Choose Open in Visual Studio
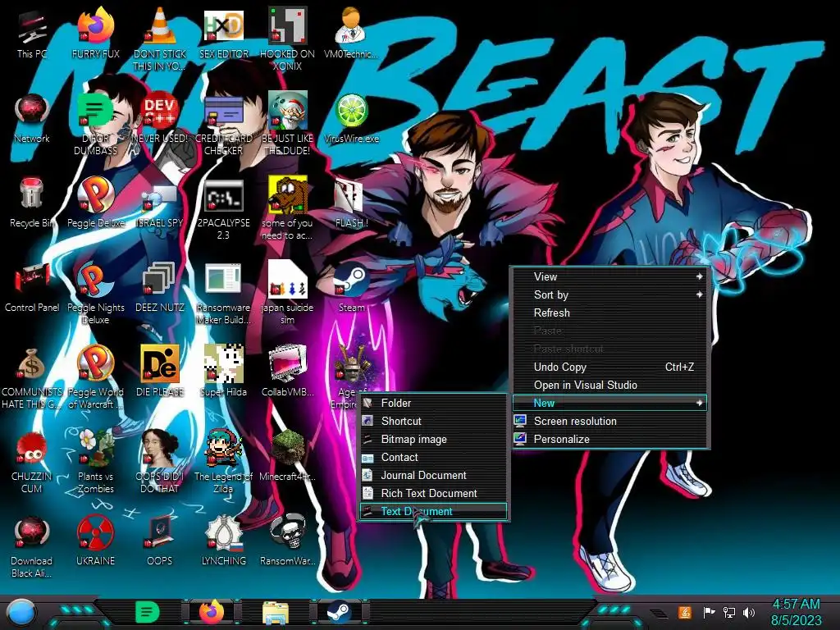 pyautogui.click(x=610, y=386)
